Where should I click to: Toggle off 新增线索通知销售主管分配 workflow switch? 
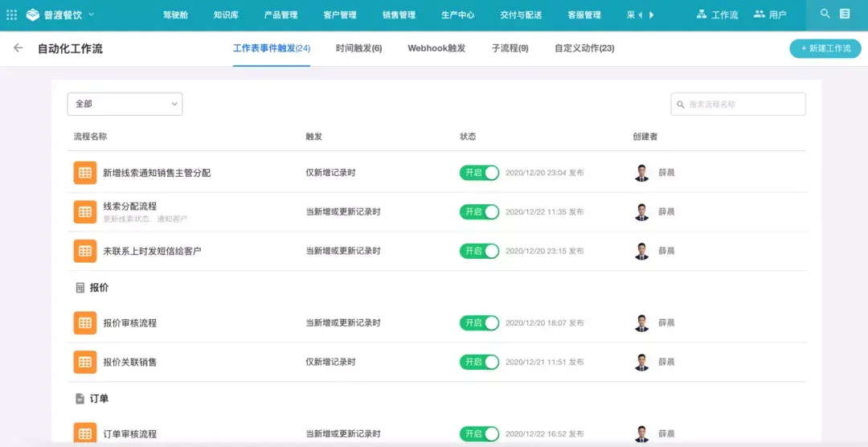pyautogui.click(x=479, y=173)
